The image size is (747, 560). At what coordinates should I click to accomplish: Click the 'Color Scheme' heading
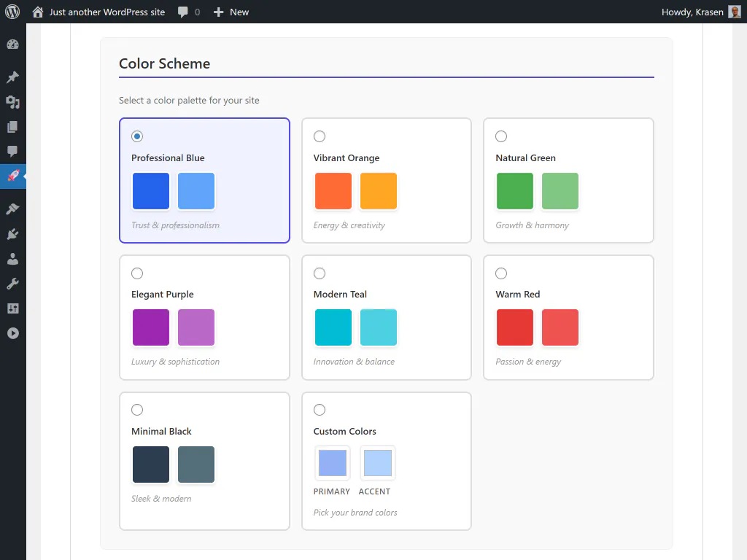click(164, 63)
